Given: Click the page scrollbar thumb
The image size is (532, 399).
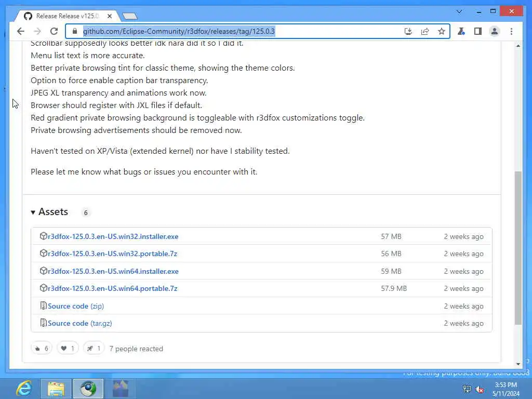Looking at the screenshot, I should (518, 248).
